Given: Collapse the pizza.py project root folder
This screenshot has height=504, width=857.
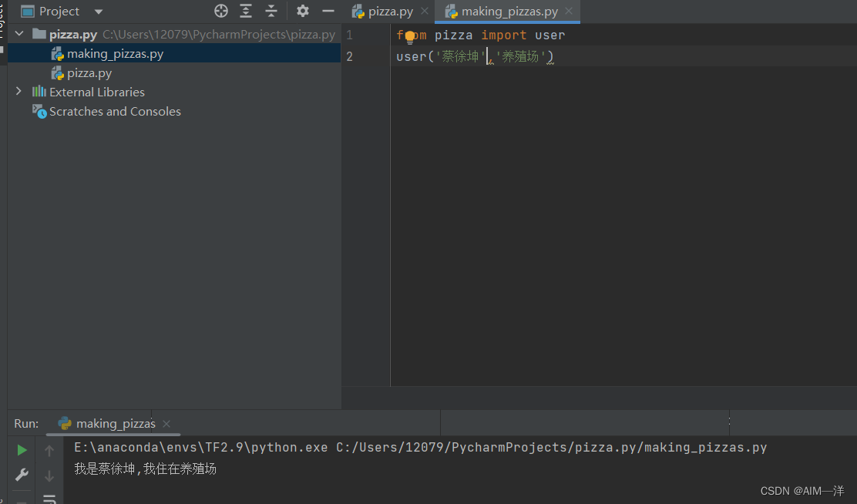Looking at the screenshot, I should (19, 34).
